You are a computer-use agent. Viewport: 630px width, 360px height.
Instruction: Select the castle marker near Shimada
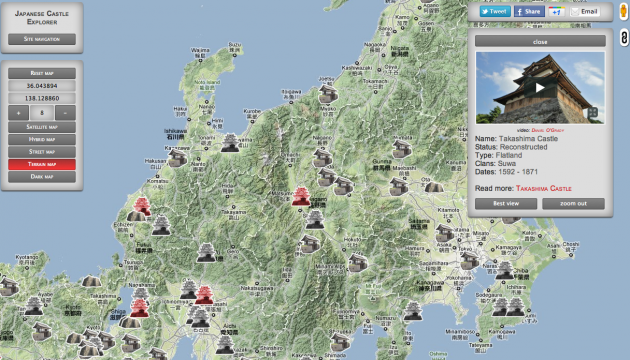click(x=340, y=342)
